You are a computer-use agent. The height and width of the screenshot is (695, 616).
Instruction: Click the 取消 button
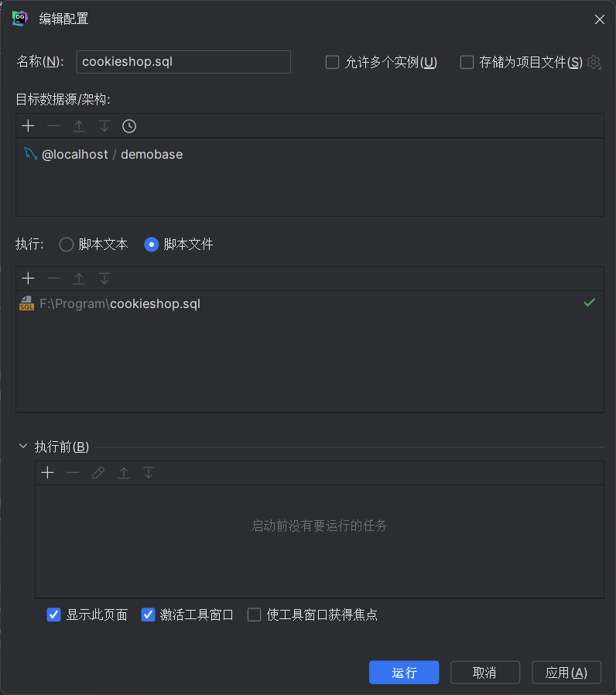click(x=484, y=672)
